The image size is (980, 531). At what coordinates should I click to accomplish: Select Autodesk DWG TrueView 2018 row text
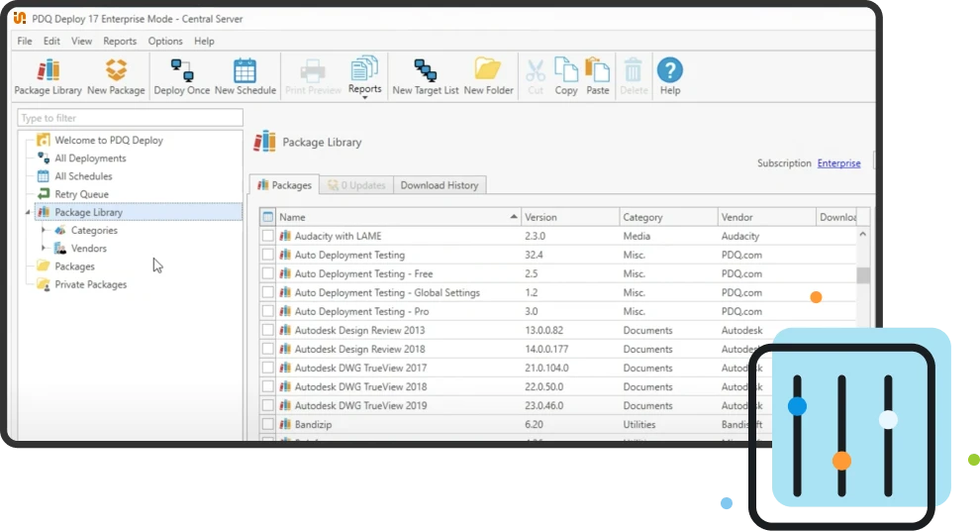click(x=360, y=386)
